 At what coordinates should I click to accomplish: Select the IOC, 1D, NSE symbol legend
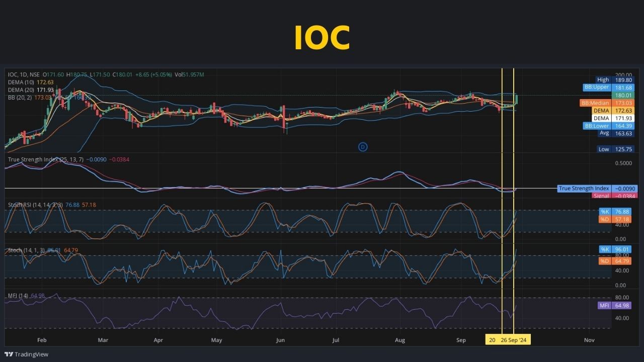(24, 74)
